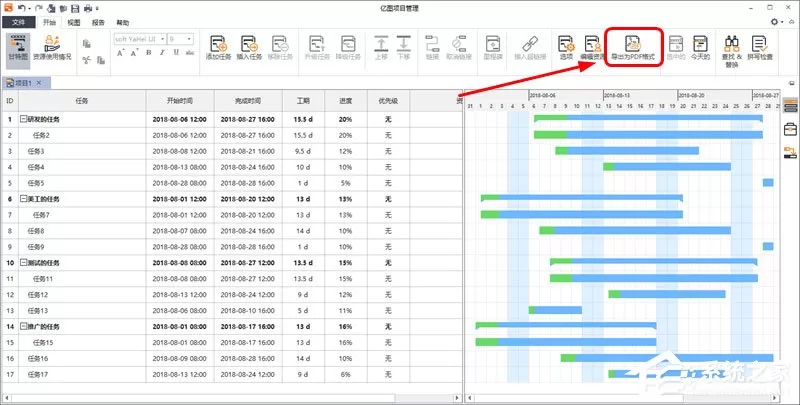The width and height of the screenshot is (800, 405).
Task: Click the Export to PDF (导出为PDF格式) icon
Action: point(633,47)
